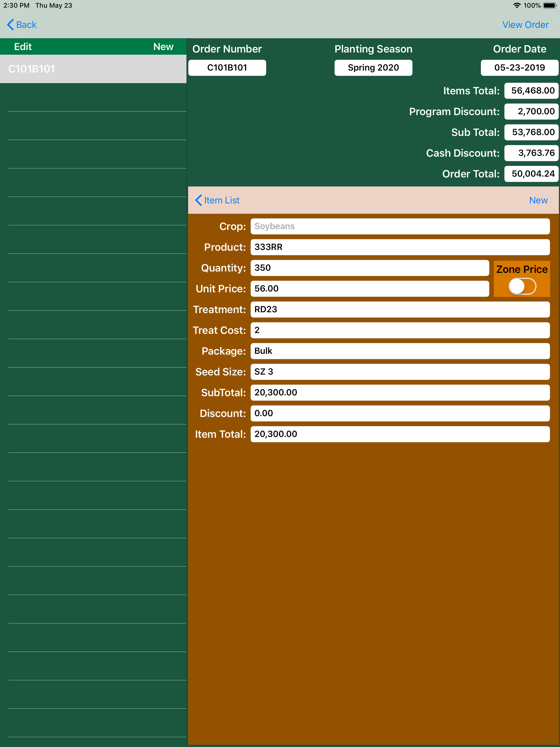Tap the status bar time 2:30 PM
560x747 pixels.
[16, 5]
